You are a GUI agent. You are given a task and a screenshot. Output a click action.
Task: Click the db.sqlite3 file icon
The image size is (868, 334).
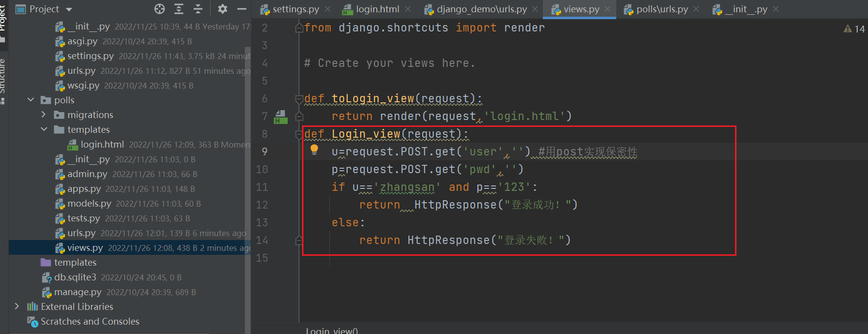pos(46,277)
